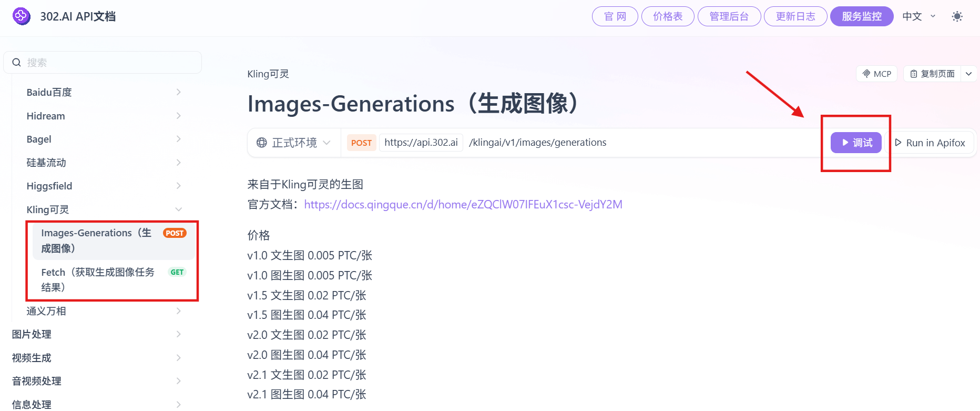Click Run in Apifox
The width and height of the screenshot is (980, 411).
pyautogui.click(x=930, y=143)
